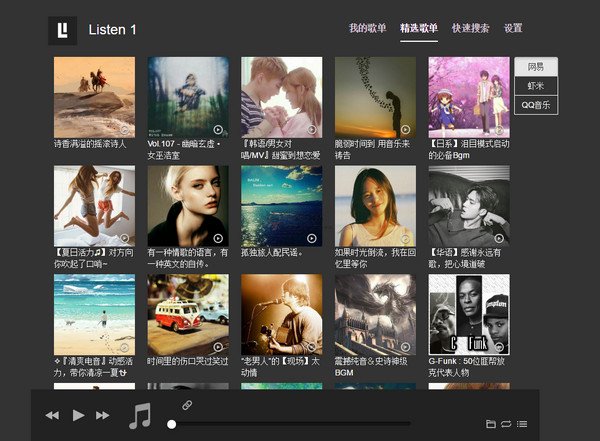Screen dimensions: 600x441
Task: Open the toy van cover thumbnail
Action: 188,315
